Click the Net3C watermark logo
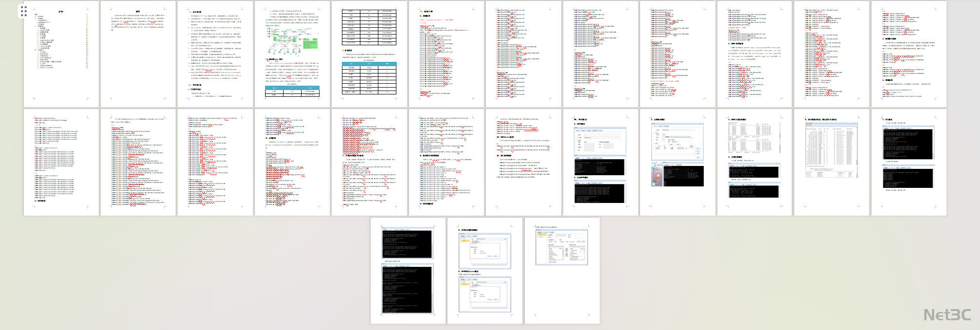The image size is (980, 330). pos(947,315)
